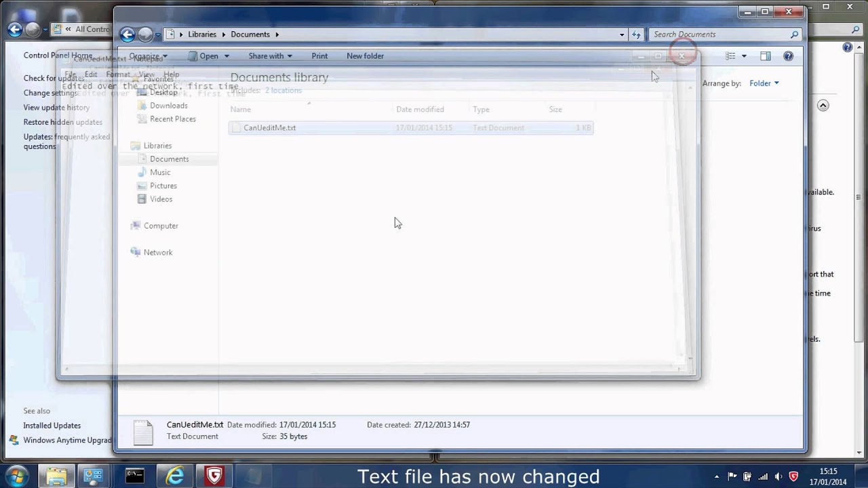Click the Open toolbar button
The height and width of the screenshot is (488, 868).
tap(203, 56)
